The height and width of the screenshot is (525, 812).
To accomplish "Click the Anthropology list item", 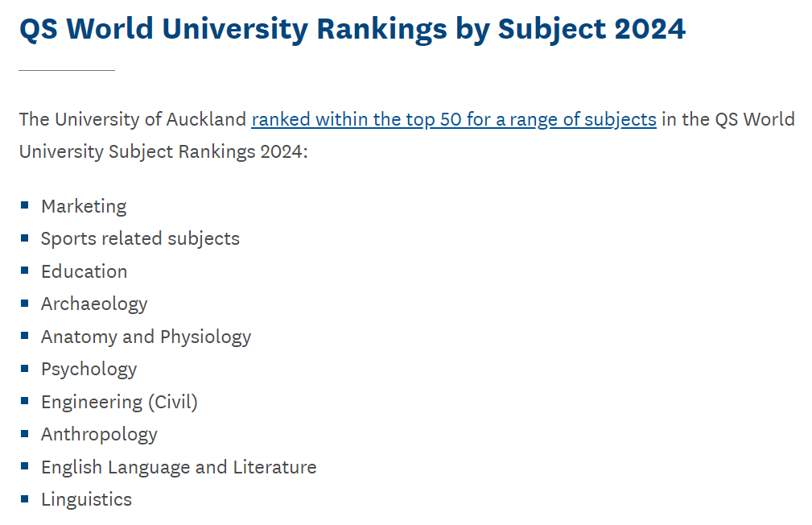I will (100, 435).
